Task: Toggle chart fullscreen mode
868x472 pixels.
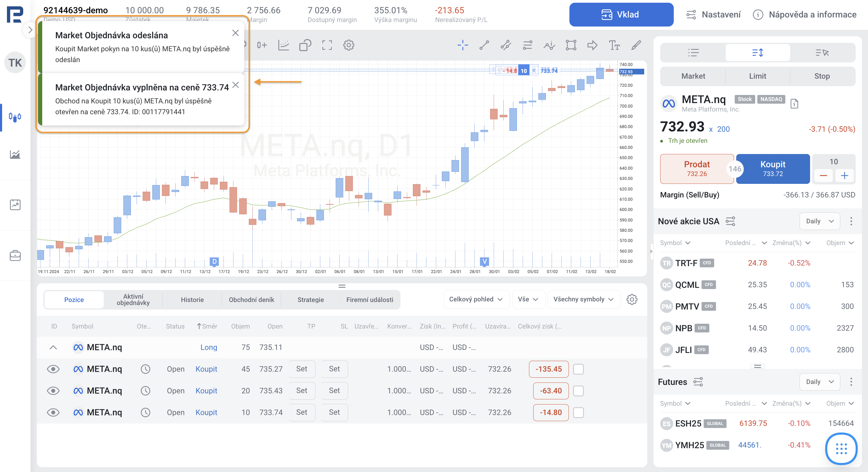Action: pos(327,45)
